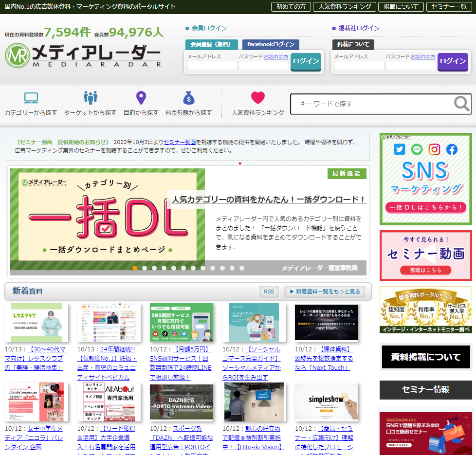This screenshot has height=455, width=476.
Task: Open セミナー一覧 in the top menu
Action: point(449,7)
